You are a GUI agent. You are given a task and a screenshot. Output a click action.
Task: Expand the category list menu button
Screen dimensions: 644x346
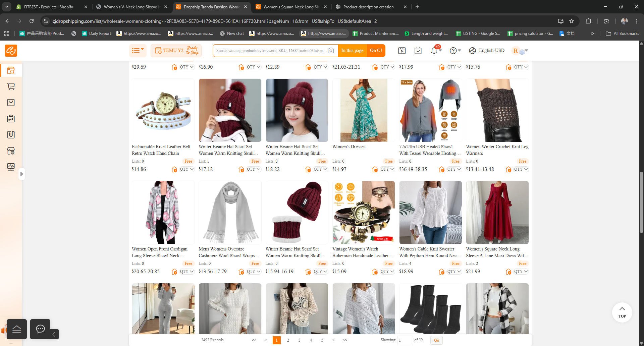pos(138,51)
